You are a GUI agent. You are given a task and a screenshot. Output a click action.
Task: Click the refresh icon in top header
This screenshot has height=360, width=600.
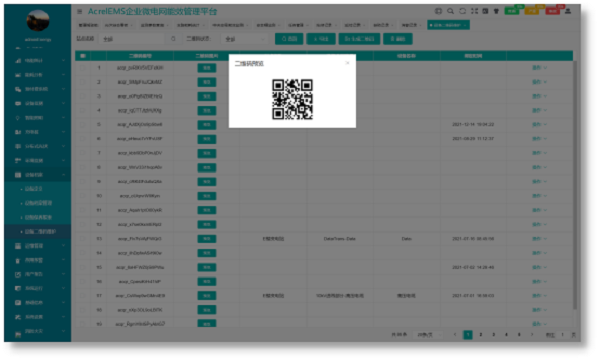(x=462, y=11)
